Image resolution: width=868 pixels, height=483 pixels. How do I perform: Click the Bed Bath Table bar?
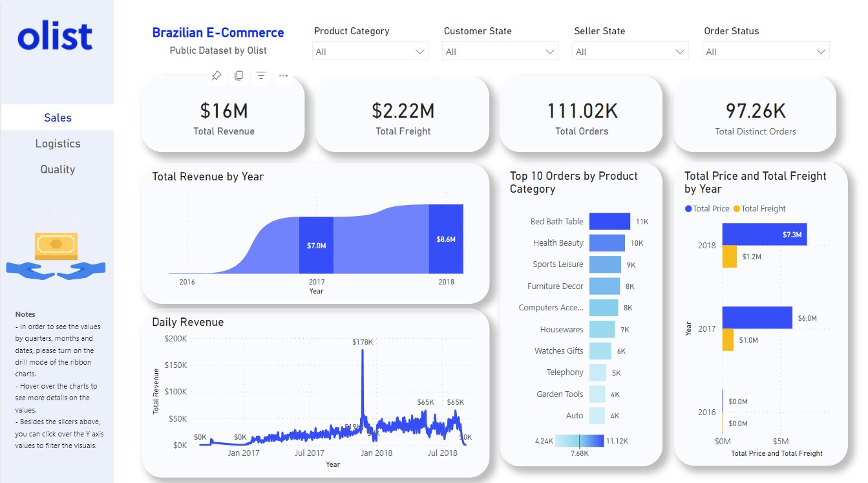(x=609, y=221)
